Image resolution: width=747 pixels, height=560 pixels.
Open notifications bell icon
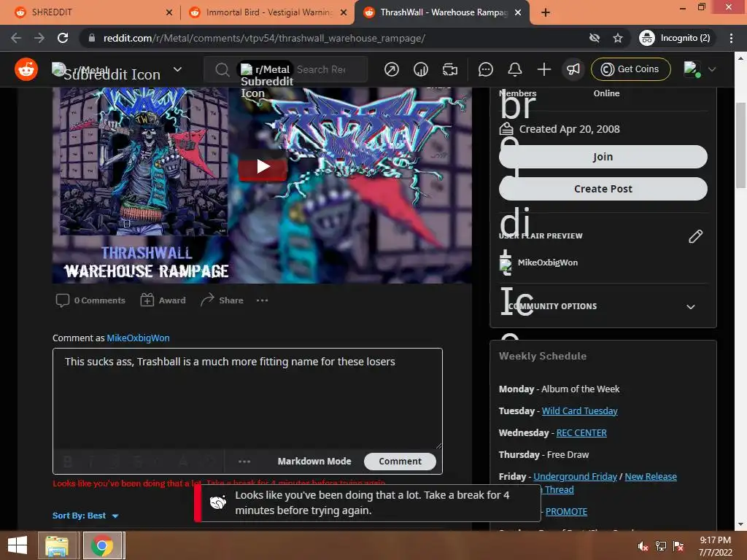point(514,69)
